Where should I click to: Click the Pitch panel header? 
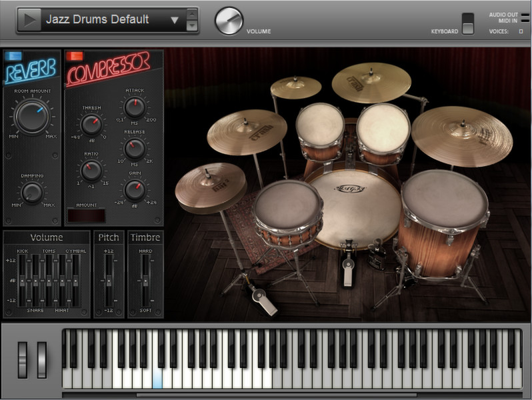(x=109, y=237)
